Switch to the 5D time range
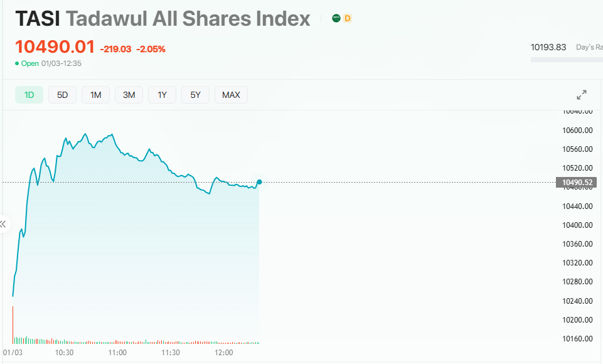This screenshot has width=603, height=364. 63,95
